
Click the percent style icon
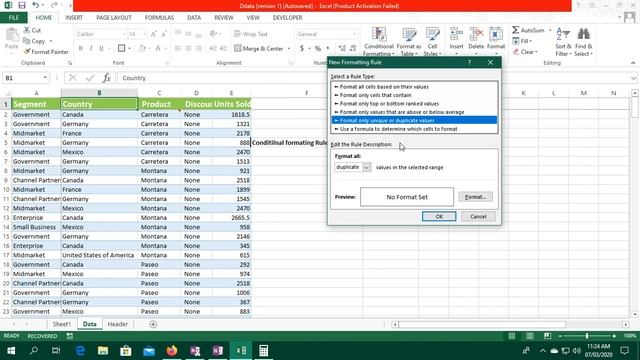(318, 48)
